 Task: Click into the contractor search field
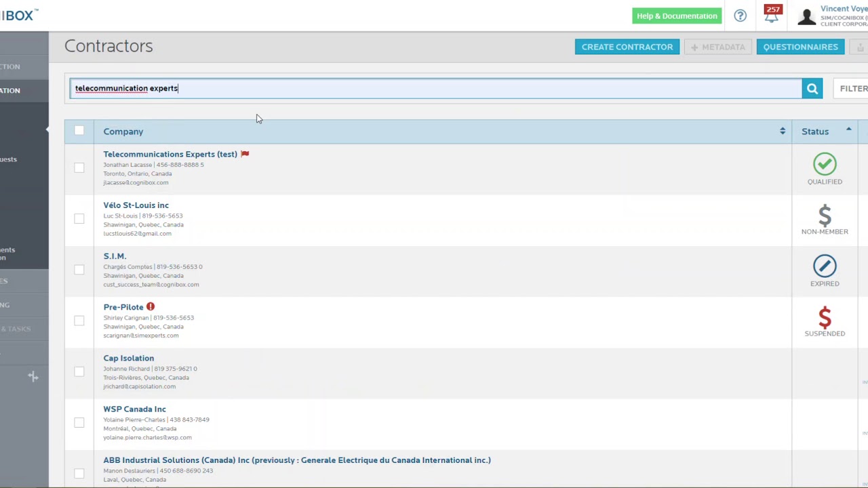click(x=434, y=89)
